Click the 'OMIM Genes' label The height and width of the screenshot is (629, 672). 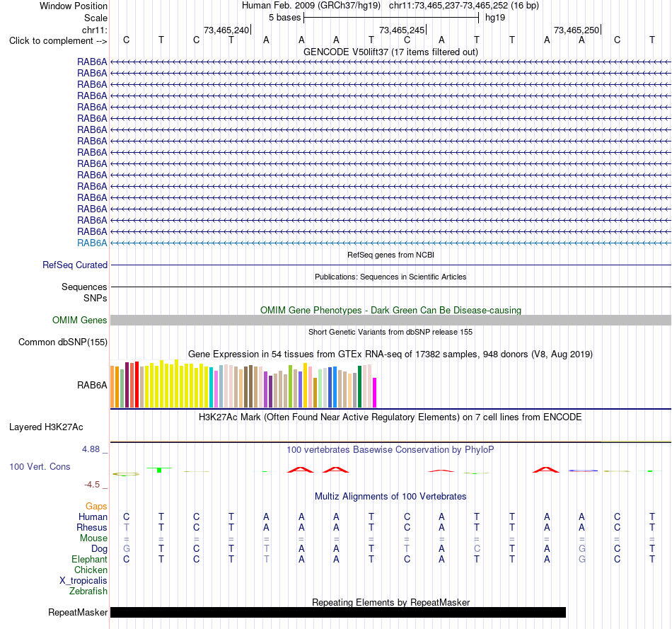pyautogui.click(x=79, y=321)
